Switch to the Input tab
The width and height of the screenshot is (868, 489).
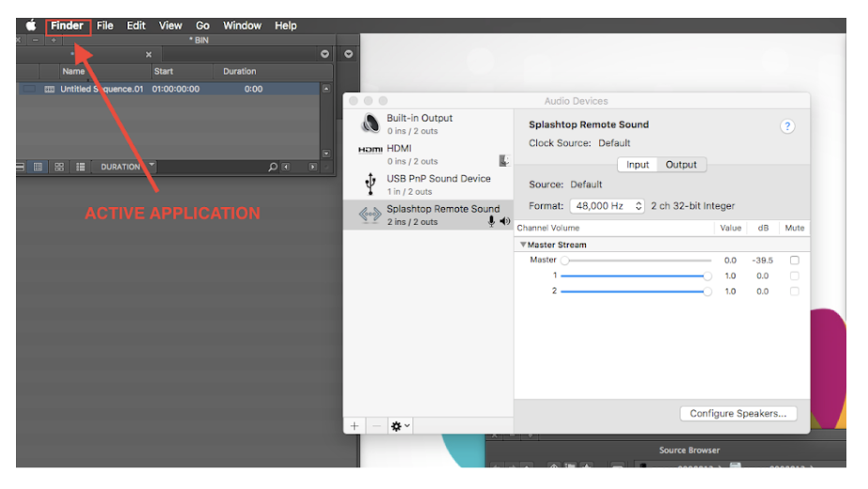point(637,164)
